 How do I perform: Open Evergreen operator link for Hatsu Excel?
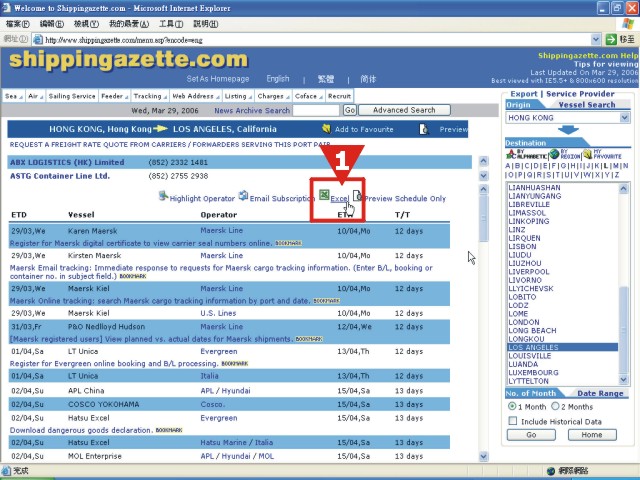tap(218, 418)
